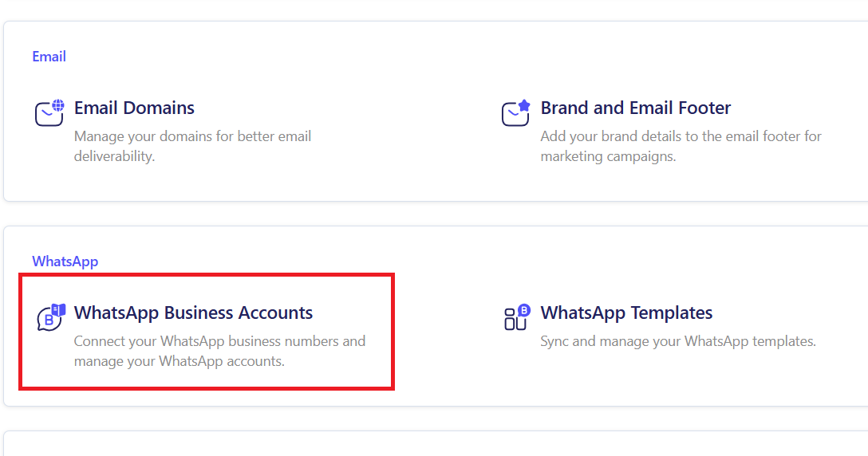Click the 'Add your brand details' description
Viewport: 868px width, 456px height.
pyautogui.click(x=681, y=136)
